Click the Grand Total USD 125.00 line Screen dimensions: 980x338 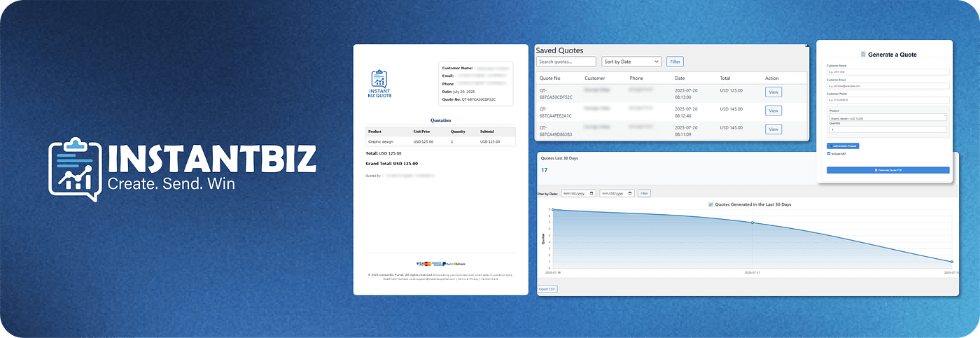(x=392, y=163)
